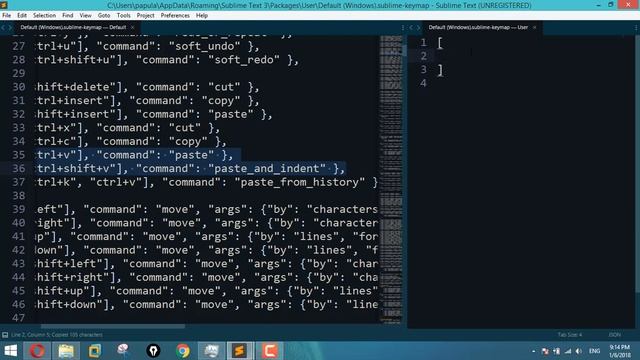Click the opening bracket on line 1
Image resolution: width=640 pixels, height=360 pixels.
tap(440, 42)
